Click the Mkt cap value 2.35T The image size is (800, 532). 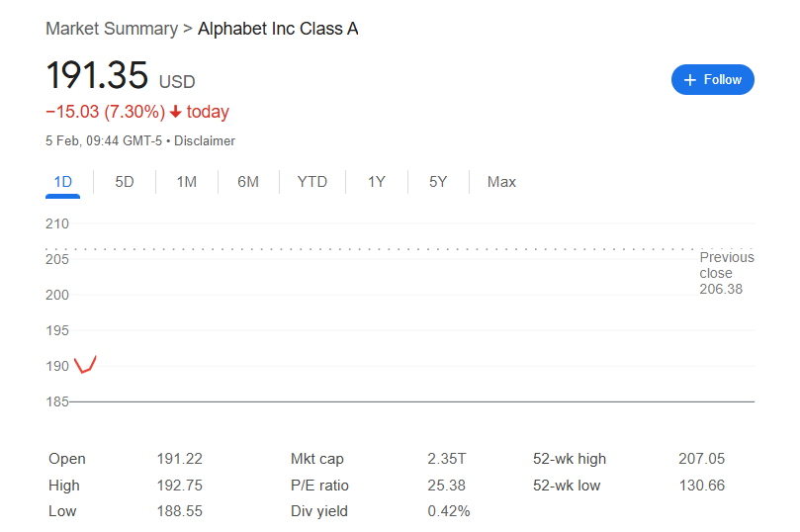point(446,459)
